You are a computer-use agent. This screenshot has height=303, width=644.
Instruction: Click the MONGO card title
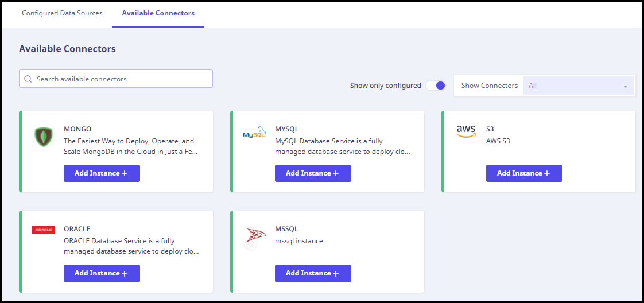click(77, 129)
